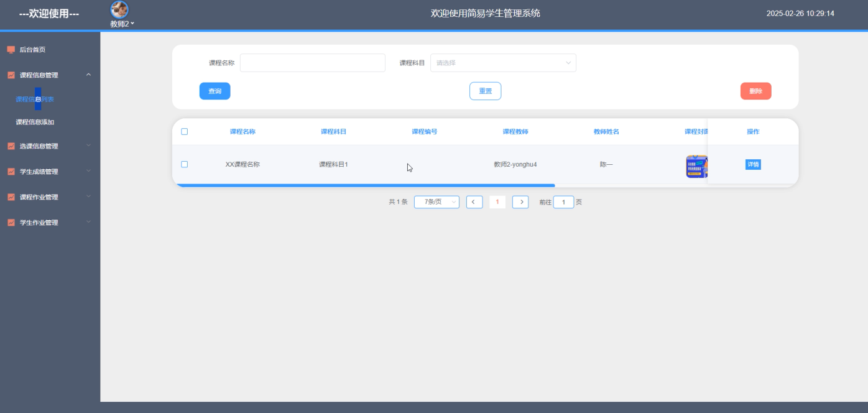Viewport: 868px width, 413px height.
Task: Click the 重置 button
Action: (485, 91)
